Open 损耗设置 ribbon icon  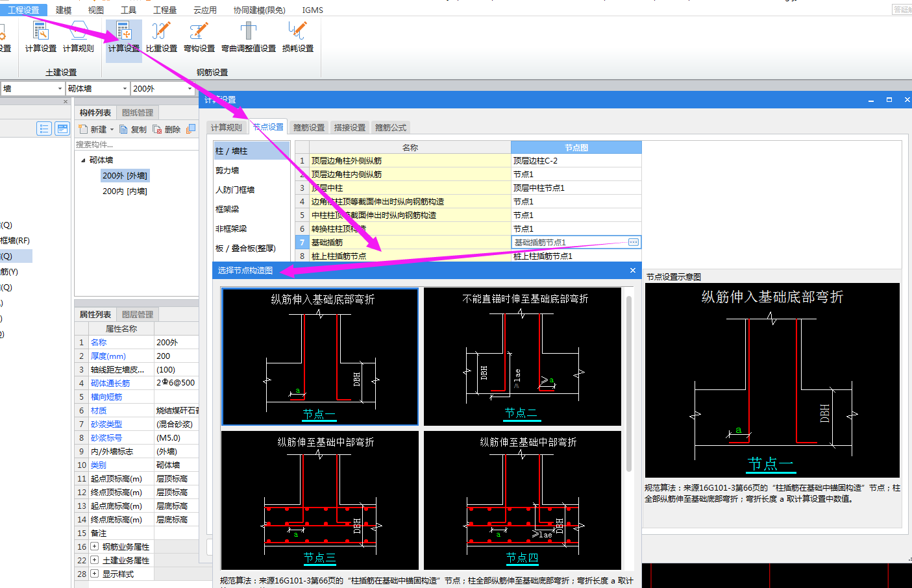coord(297,38)
